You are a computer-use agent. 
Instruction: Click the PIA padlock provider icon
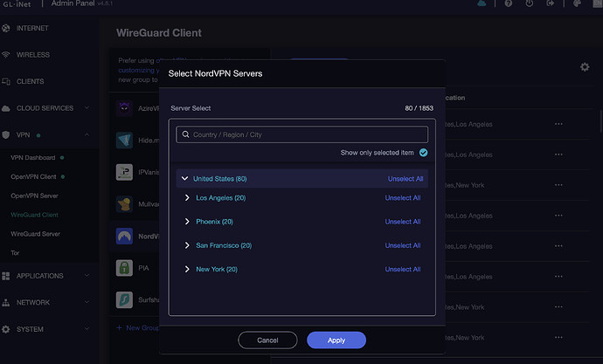pyautogui.click(x=124, y=268)
